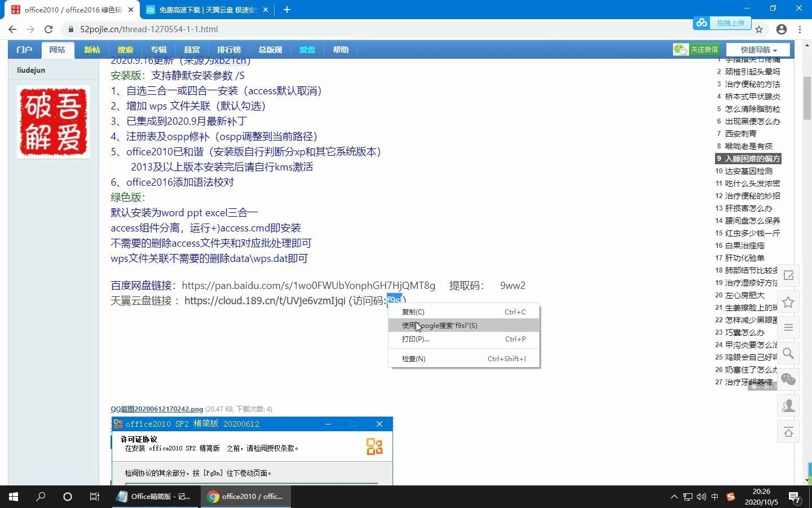
Task: Reload the 52pojie page
Action: [48, 29]
